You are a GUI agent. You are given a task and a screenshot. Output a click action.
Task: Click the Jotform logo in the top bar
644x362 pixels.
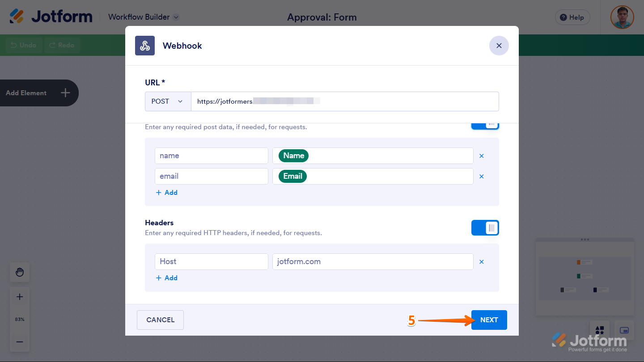pyautogui.click(x=51, y=16)
